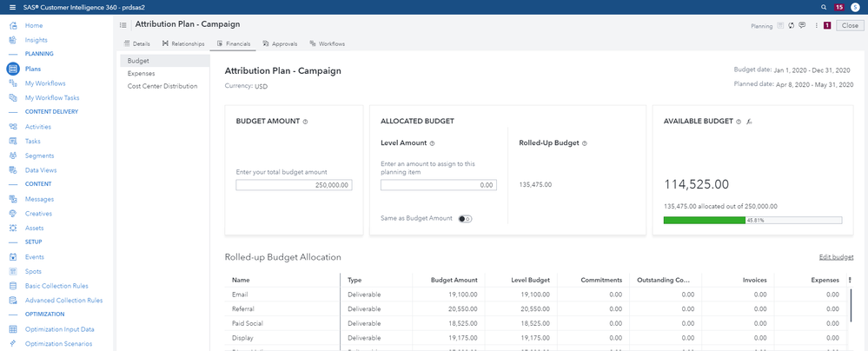This screenshot has height=351, width=868.
Task: Open the user profile avatar
Action: point(855,7)
